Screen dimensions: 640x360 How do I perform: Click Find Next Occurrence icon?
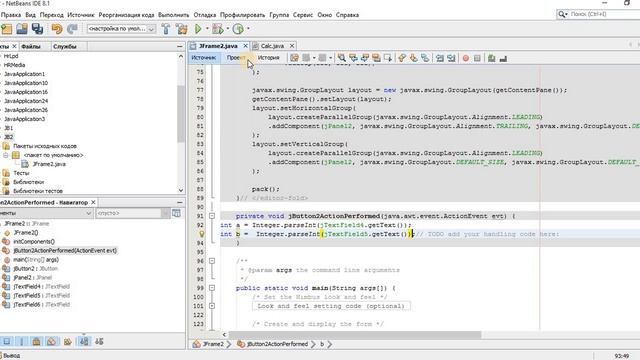tap(365, 58)
